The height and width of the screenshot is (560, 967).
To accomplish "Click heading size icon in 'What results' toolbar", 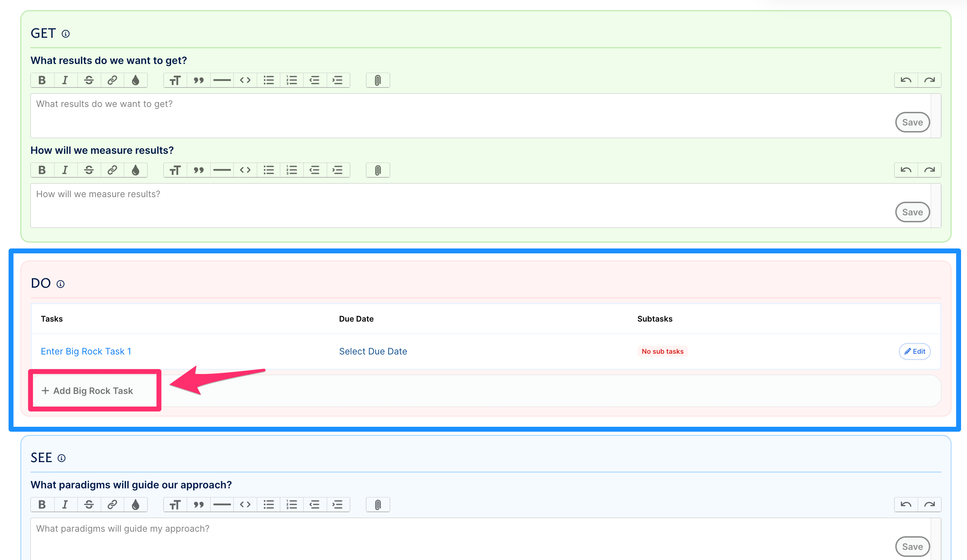I will [175, 80].
